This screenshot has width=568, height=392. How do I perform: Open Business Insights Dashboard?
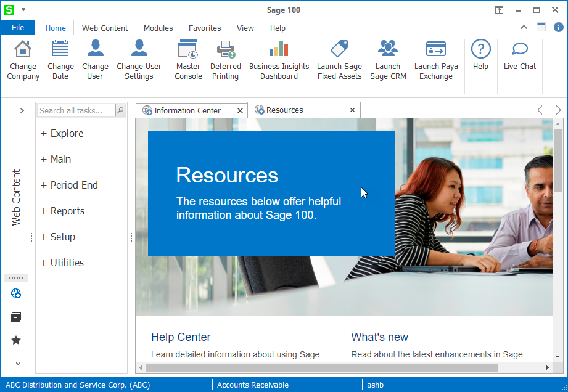pos(279,49)
